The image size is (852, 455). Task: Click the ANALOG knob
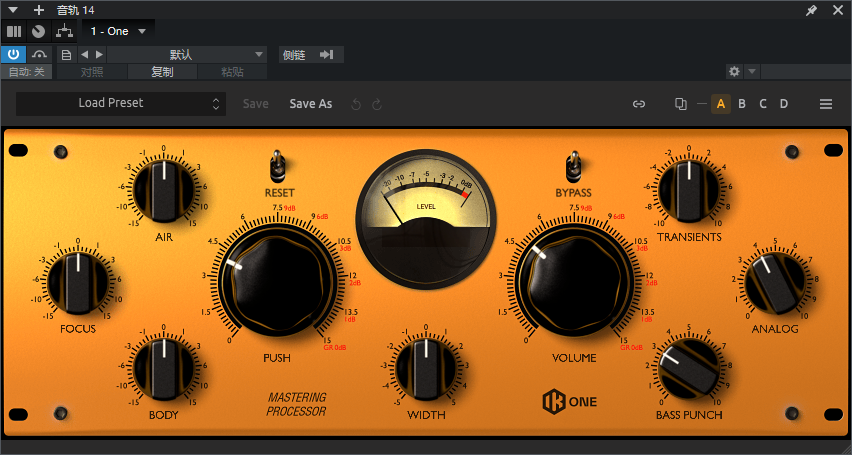pyautogui.click(x=774, y=283)
